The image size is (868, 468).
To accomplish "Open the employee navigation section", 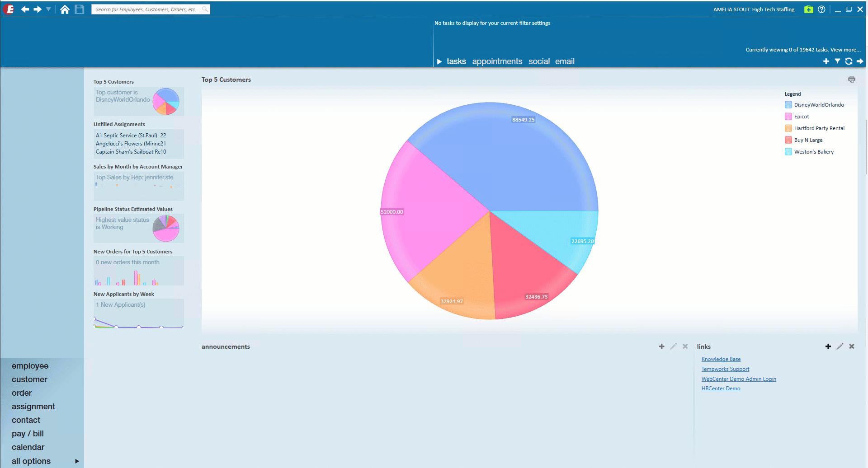I will pos(30,366).
